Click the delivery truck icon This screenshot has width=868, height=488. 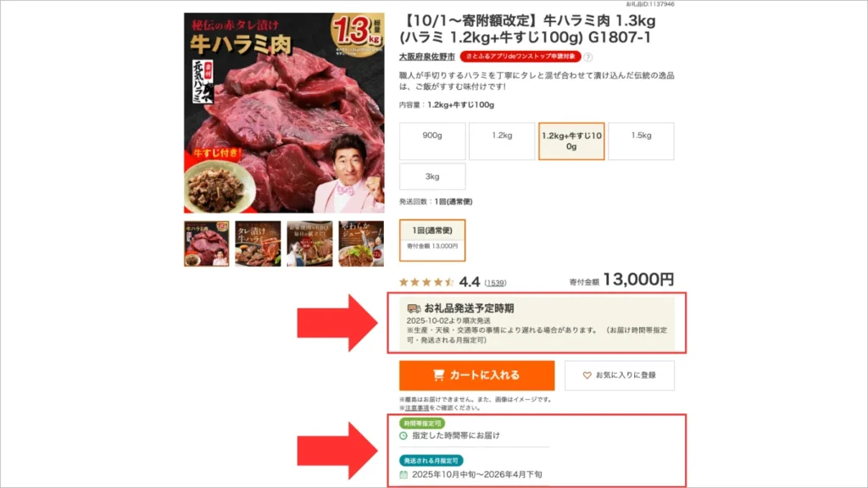pos(414,308)
